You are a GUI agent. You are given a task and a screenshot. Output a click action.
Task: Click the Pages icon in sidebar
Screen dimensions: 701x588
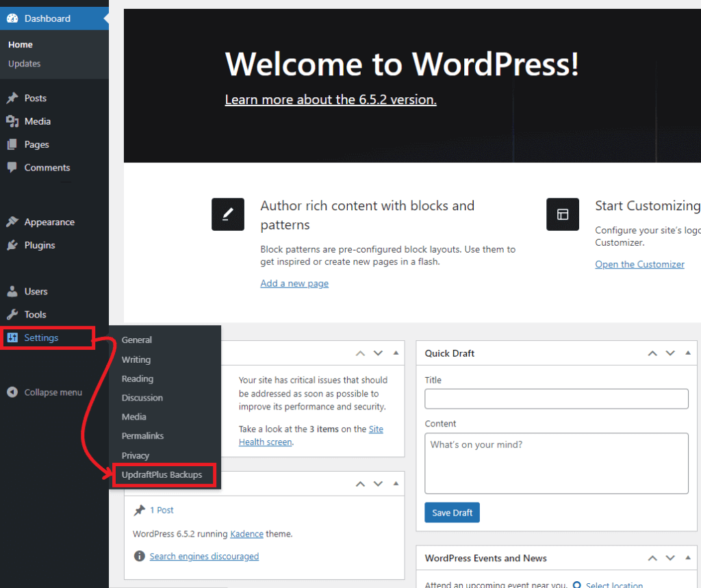12,144
